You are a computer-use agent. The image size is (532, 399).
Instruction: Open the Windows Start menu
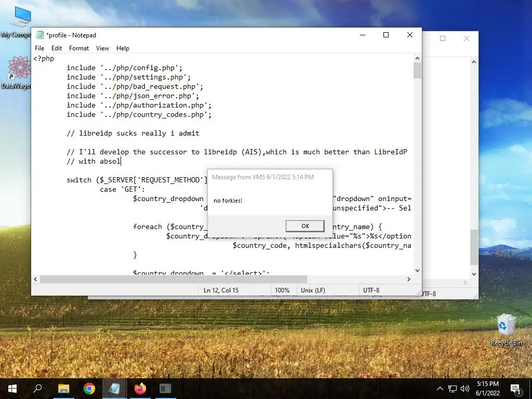[12, 389]
